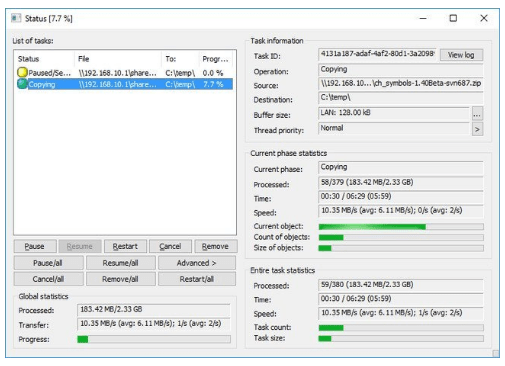505x366 pixels.
Task: Click the 0.0 % progress cell
Action: [213, 73]
